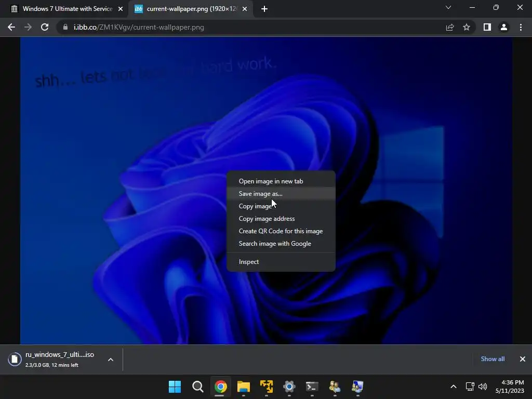Viewport: 532px width, 399px height.
Task: Choose Create QR Code for this image
Action: 281,231
